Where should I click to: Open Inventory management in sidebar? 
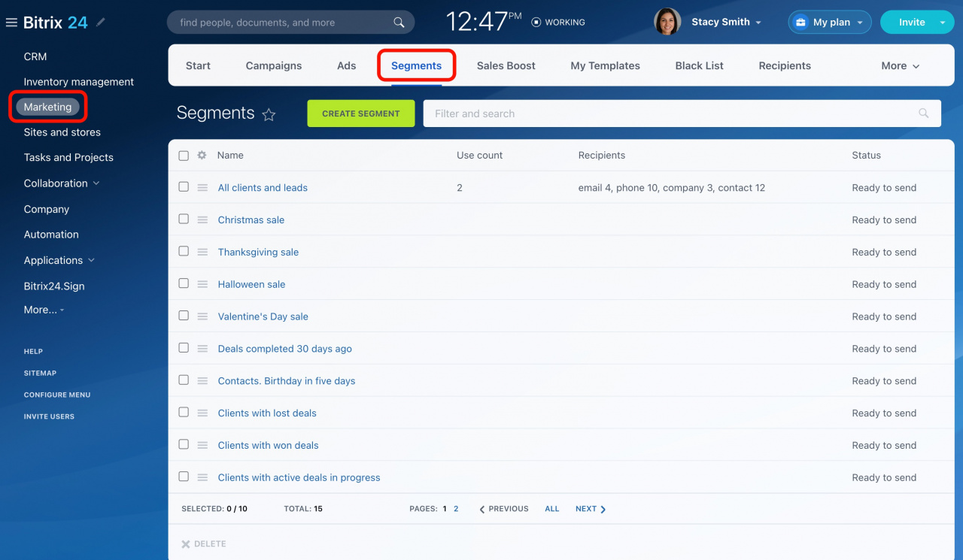[79, 82]
